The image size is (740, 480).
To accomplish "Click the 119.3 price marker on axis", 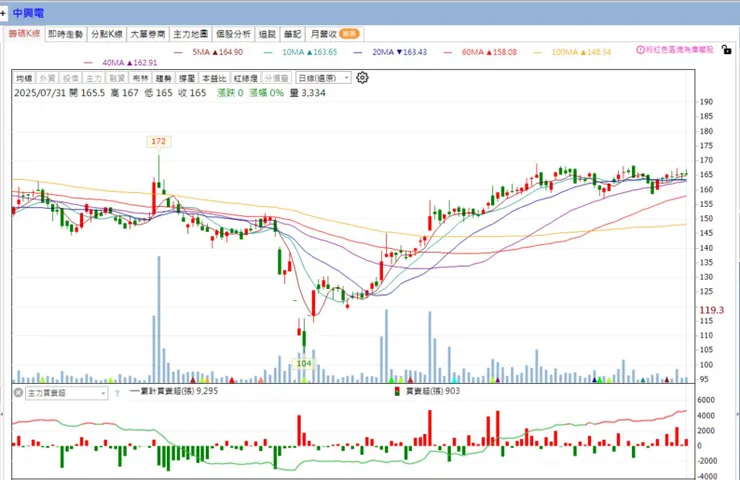I will [x=711, y=310].
